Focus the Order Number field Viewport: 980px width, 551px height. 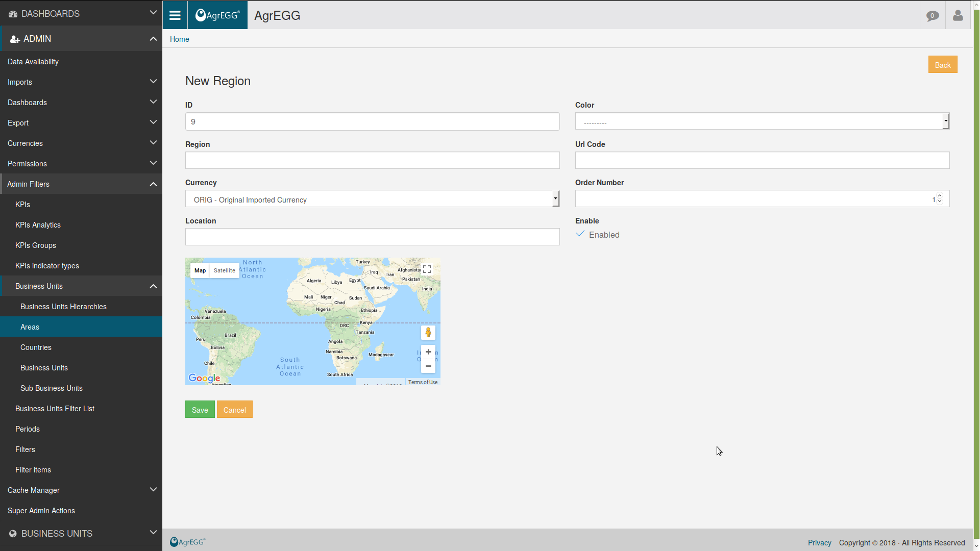coord(762,199)
